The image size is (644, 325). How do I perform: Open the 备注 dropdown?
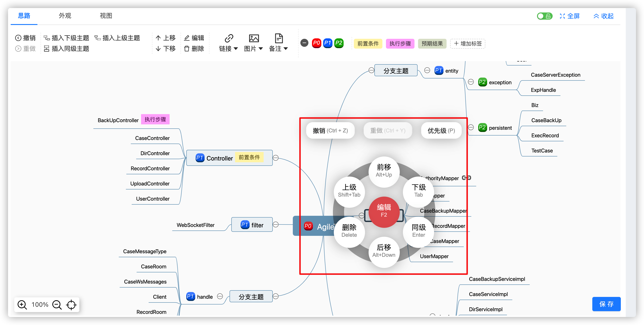[x=278, y=43]
